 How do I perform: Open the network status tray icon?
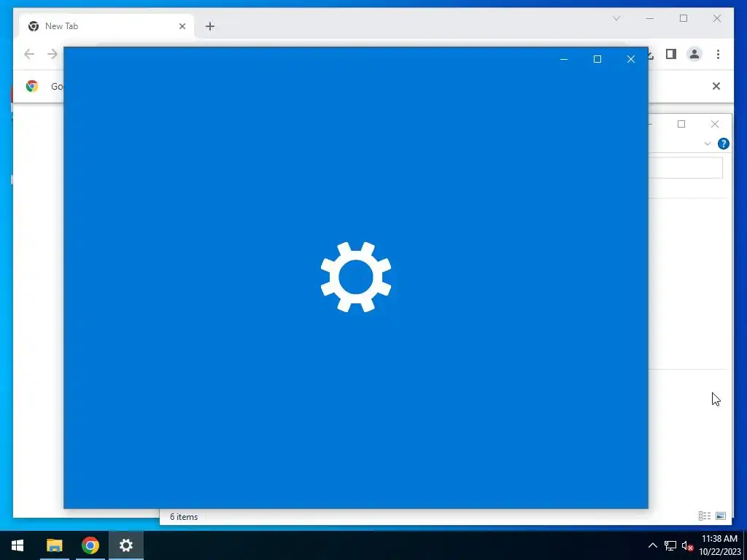point(670,545)
